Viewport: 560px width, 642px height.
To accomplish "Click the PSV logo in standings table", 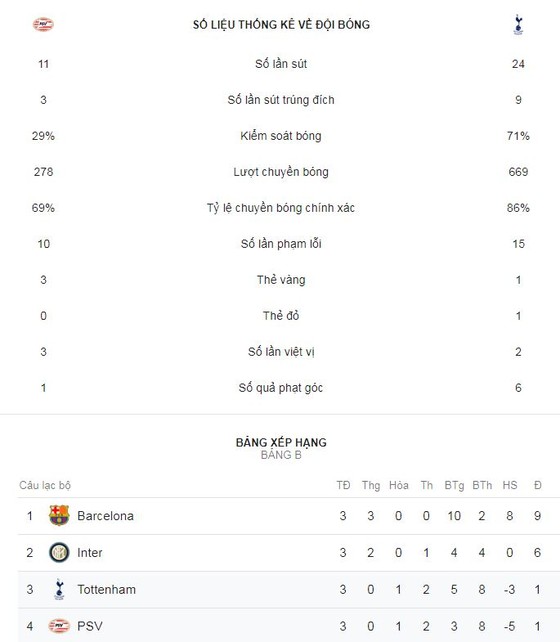I will pyautogui.click(x=59, y=626).
